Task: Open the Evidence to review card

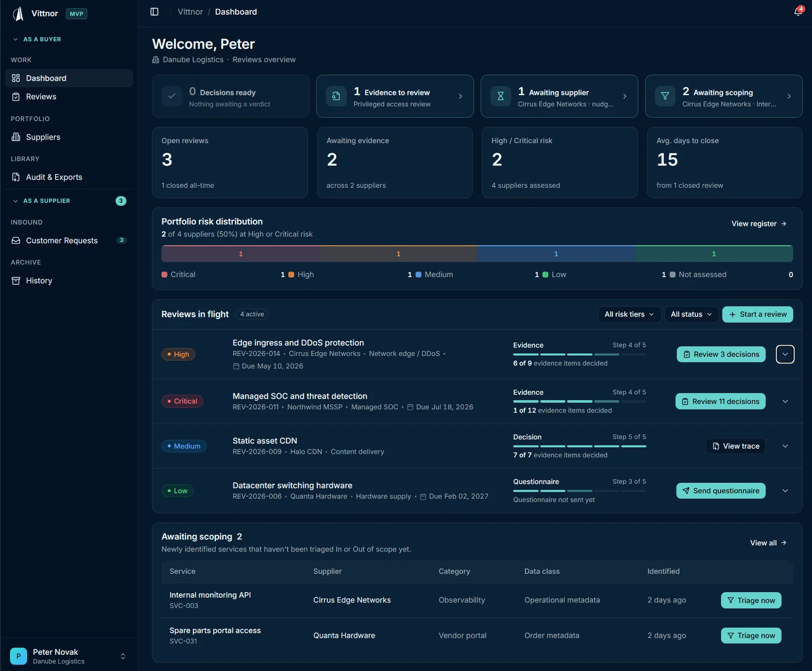Action: click(x=395, y=96)
